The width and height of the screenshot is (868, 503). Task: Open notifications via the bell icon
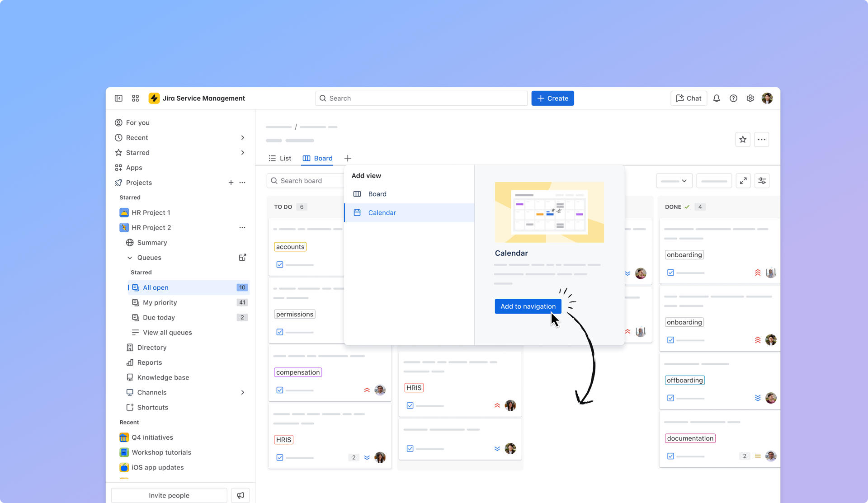tap(717, 98)
